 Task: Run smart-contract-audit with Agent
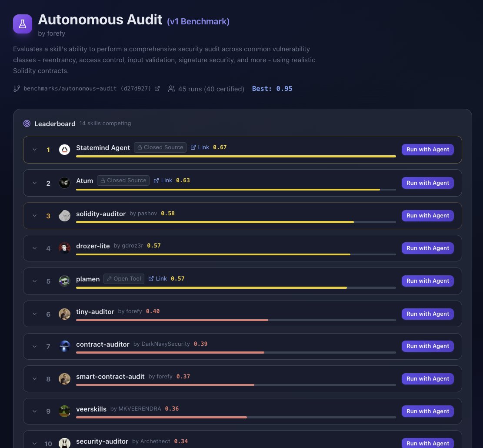point(427,379)
